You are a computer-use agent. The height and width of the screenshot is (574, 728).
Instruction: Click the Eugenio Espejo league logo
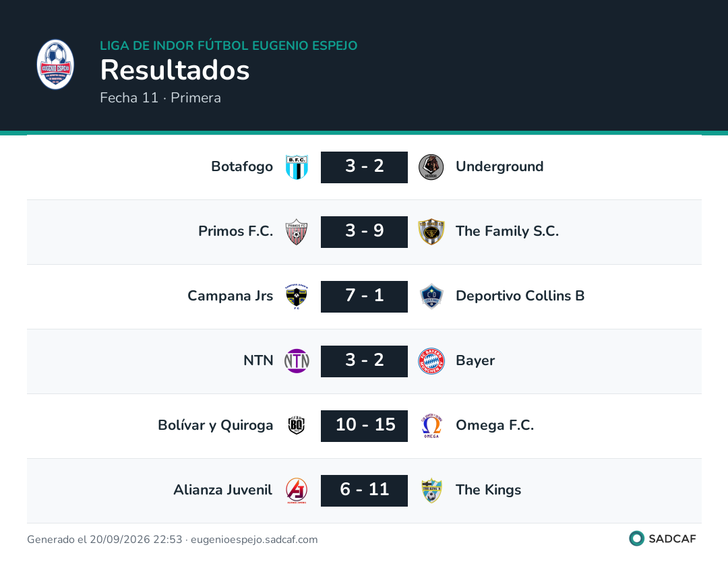coord(55,65)
